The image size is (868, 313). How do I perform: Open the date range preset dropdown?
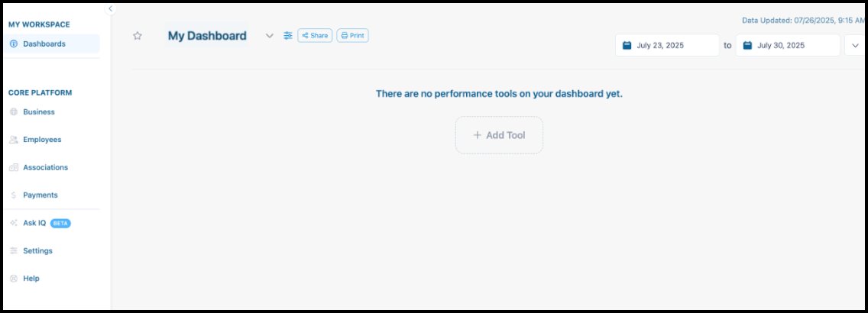click(854, 46)
